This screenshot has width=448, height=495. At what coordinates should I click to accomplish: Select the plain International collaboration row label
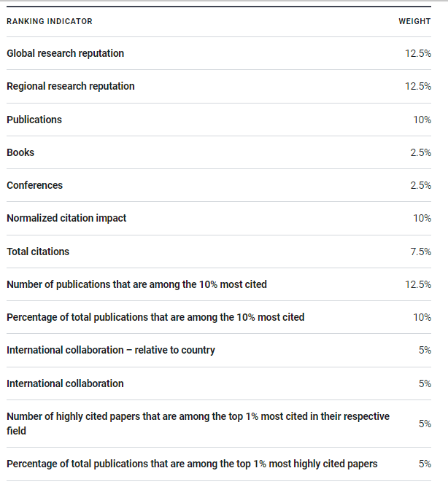click(x=65, y=383)
